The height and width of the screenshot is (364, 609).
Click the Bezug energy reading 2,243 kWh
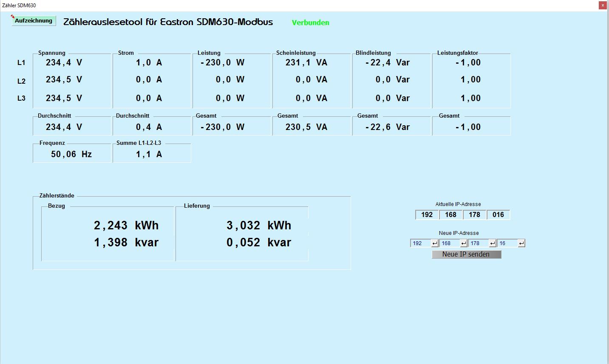click(x=126, y=225)
